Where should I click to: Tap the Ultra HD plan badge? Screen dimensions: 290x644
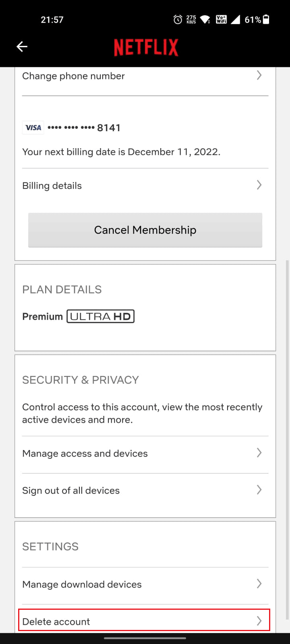coord(100,316)
